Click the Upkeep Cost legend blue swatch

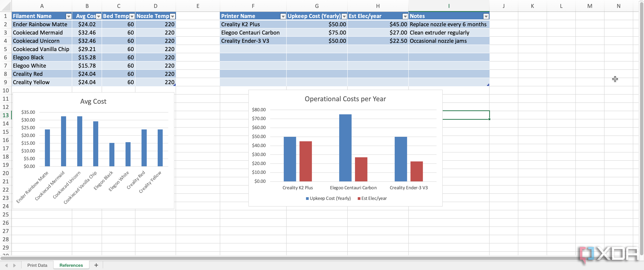pyautogui.click(x=307, y=198)
